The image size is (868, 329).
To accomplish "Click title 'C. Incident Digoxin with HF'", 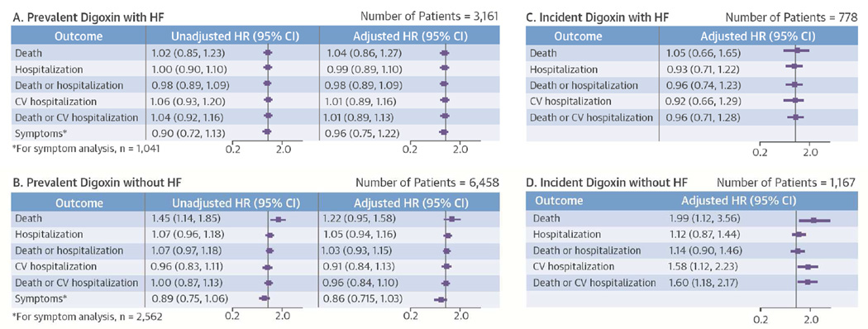I will (x=598, y=17).
